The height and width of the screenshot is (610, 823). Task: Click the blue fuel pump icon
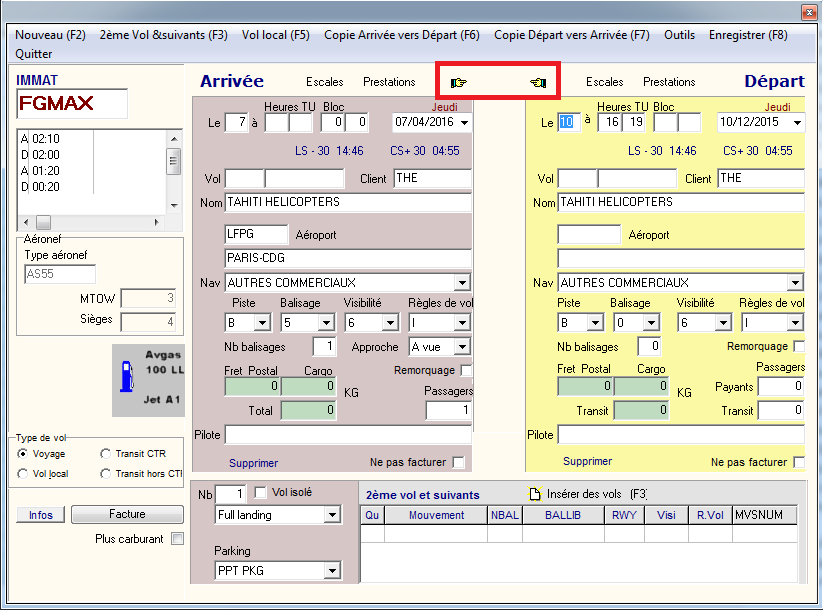[x=126, y=378]
